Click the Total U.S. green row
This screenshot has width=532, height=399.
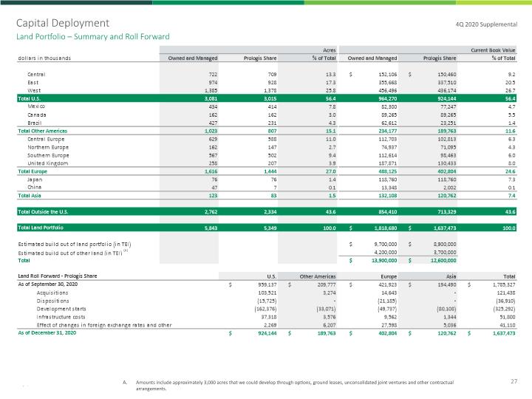(x=267, y=98)
